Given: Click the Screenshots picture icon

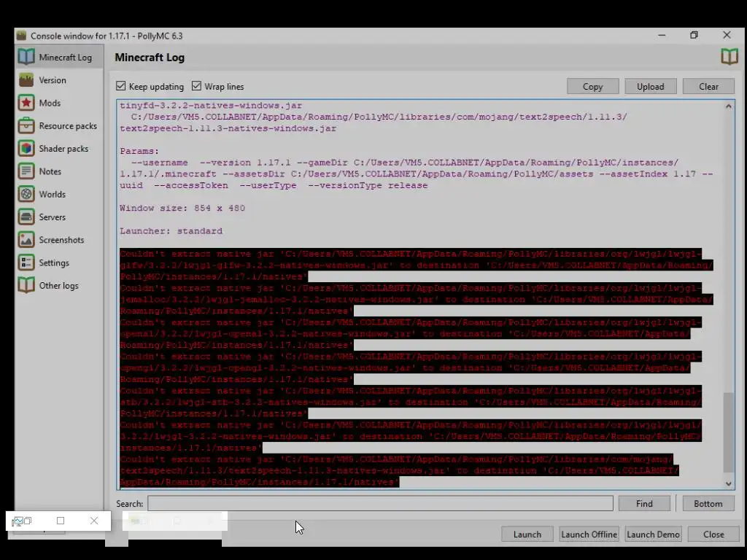Looking at the screenshot, I should click(x=26, y=240).
